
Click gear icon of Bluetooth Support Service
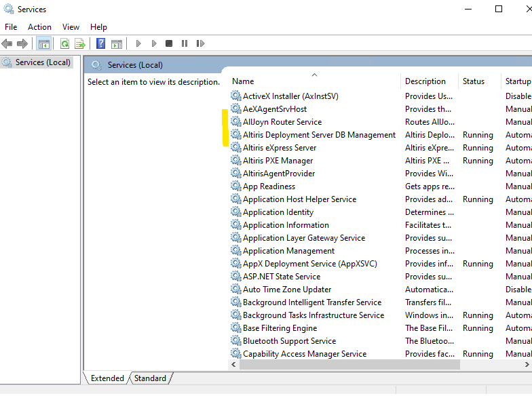(x=236, y=340)
